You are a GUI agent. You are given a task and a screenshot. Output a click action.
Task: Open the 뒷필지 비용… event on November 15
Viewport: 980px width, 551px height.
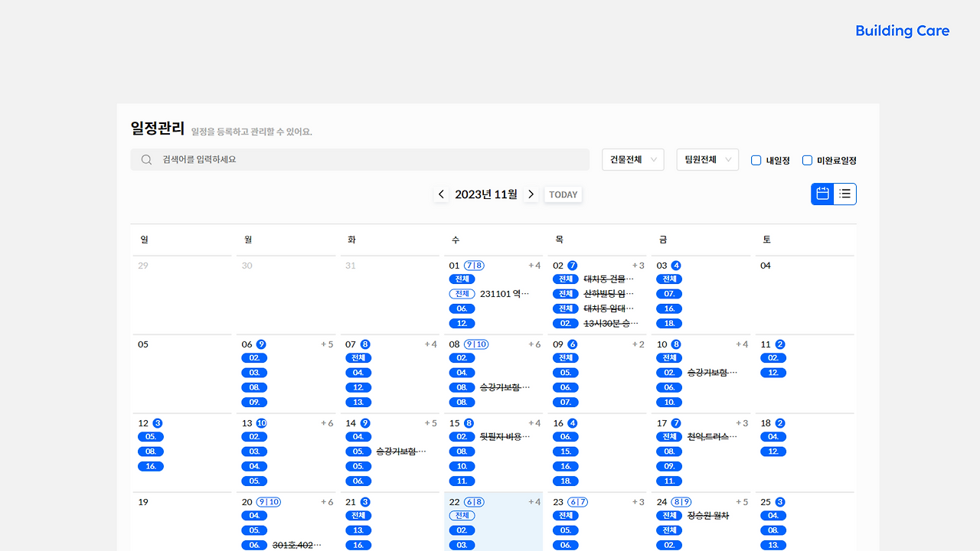point(505,437)
